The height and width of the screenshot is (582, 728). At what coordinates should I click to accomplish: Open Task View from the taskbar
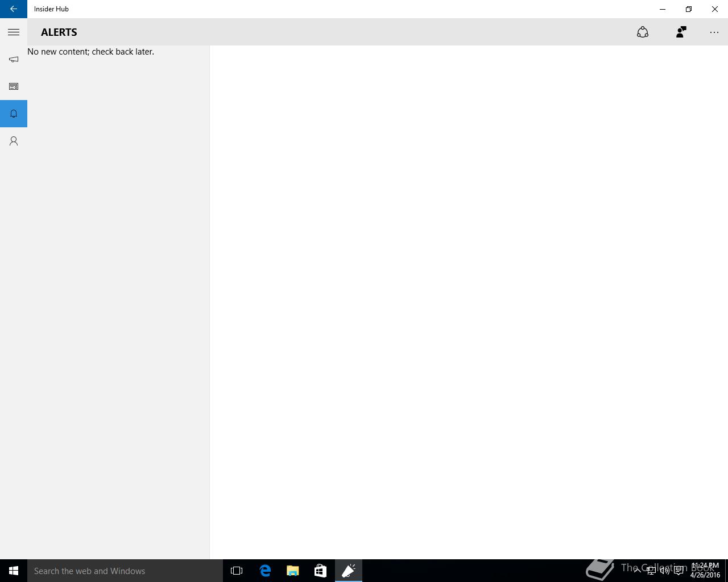[x=237, y=571]
